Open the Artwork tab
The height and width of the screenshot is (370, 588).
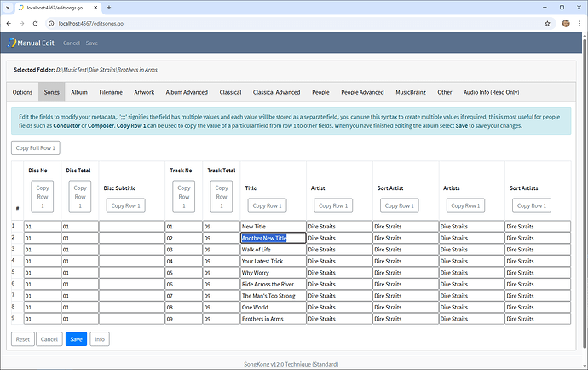pyautogui.click(x=144, y=92)
